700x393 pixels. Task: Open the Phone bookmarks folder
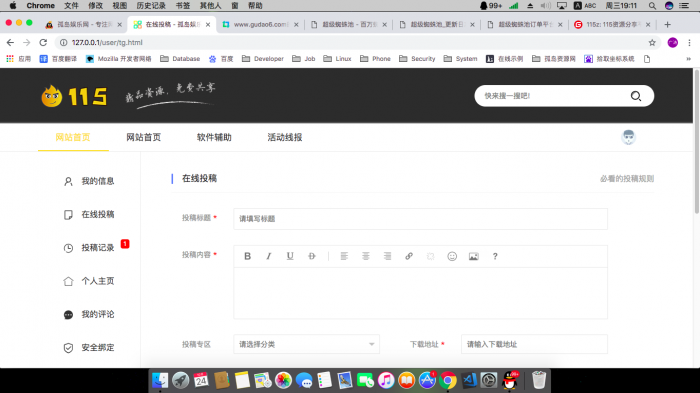(375, 59)
